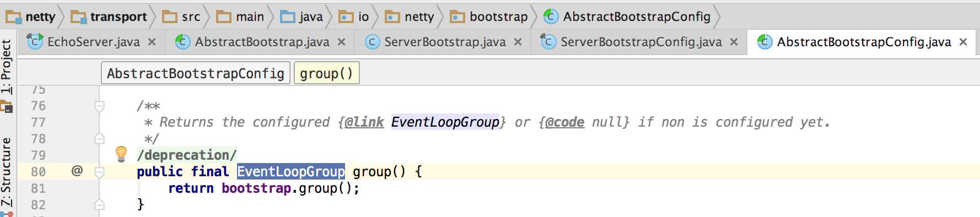
Task: Click the group() method editor breadcrumb
Action: (x=327, y=73)
